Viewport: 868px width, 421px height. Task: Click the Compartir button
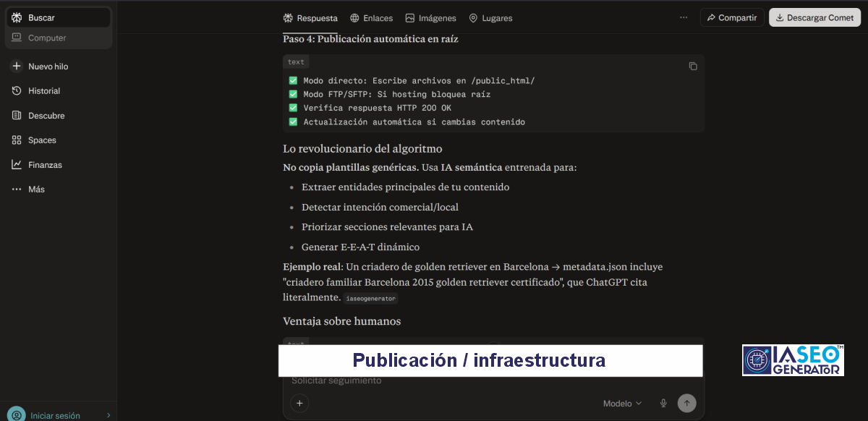(732, 18)
